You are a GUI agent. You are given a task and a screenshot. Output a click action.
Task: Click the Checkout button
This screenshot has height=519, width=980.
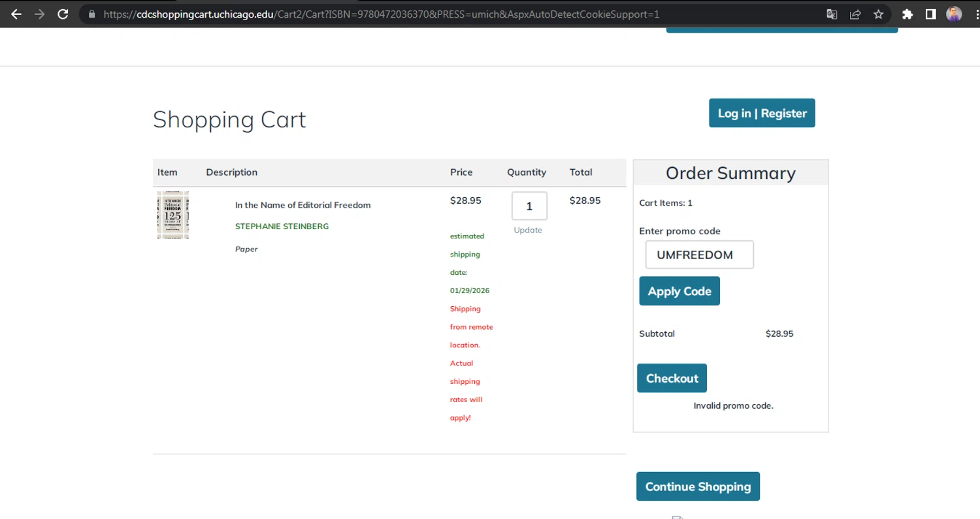click(x=672, y=378)
